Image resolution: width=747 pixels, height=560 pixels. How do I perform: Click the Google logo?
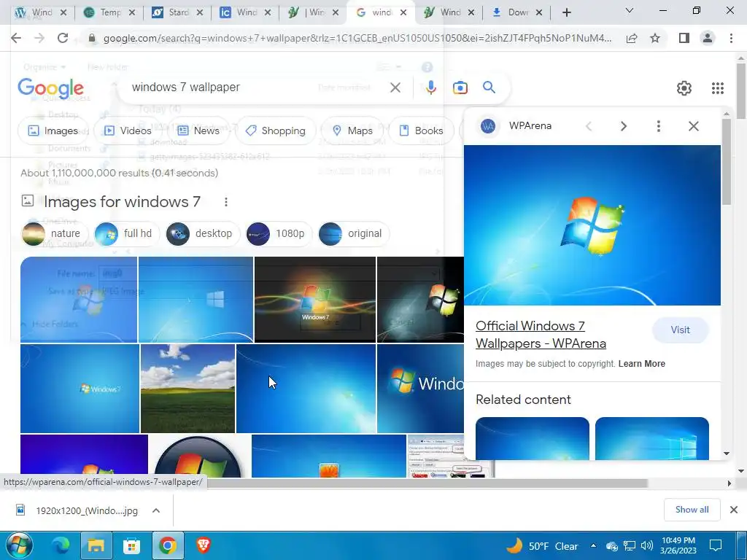50,88
